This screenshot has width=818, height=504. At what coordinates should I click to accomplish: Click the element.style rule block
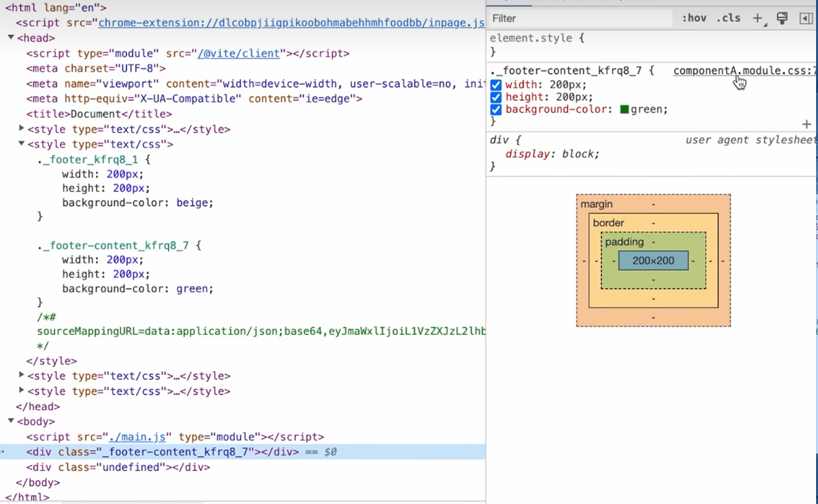[x=651, y=45]
